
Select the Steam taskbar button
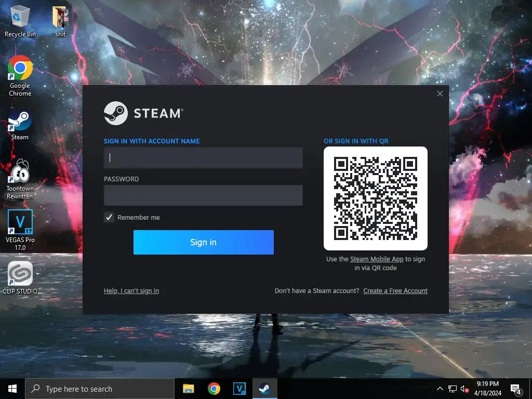pos(264,389)
